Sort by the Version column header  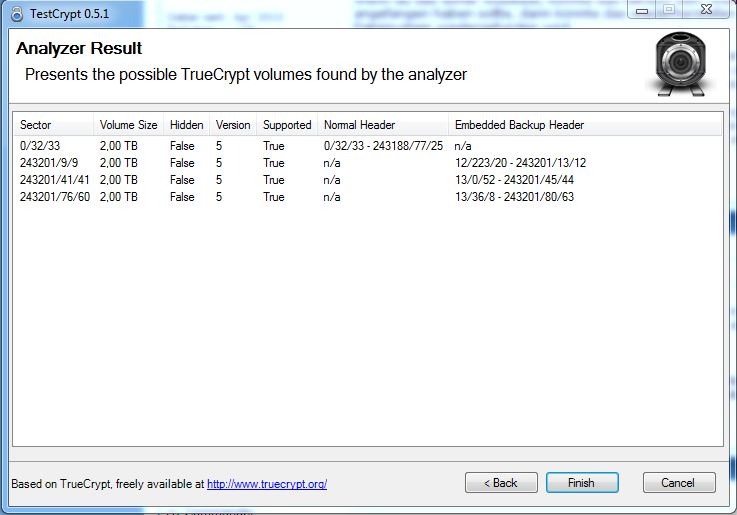233,125
